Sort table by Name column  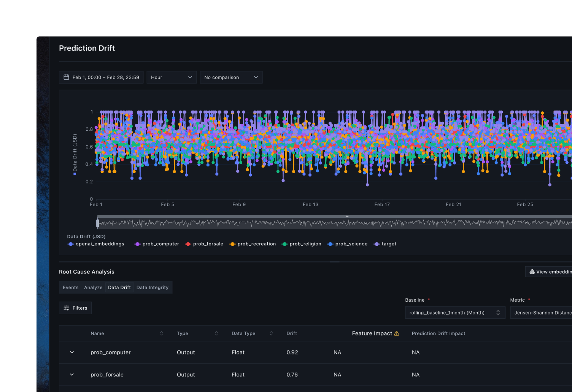tap(161, 333)
